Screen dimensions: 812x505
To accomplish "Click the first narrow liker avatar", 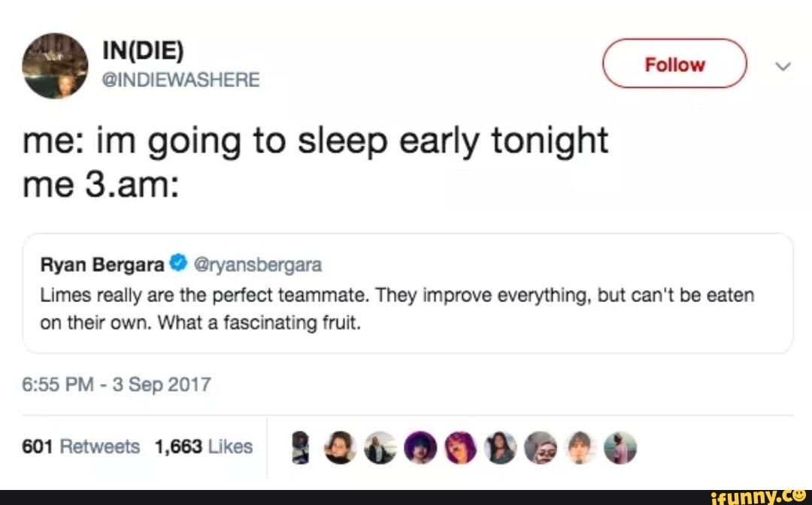I will coord(301,447).
